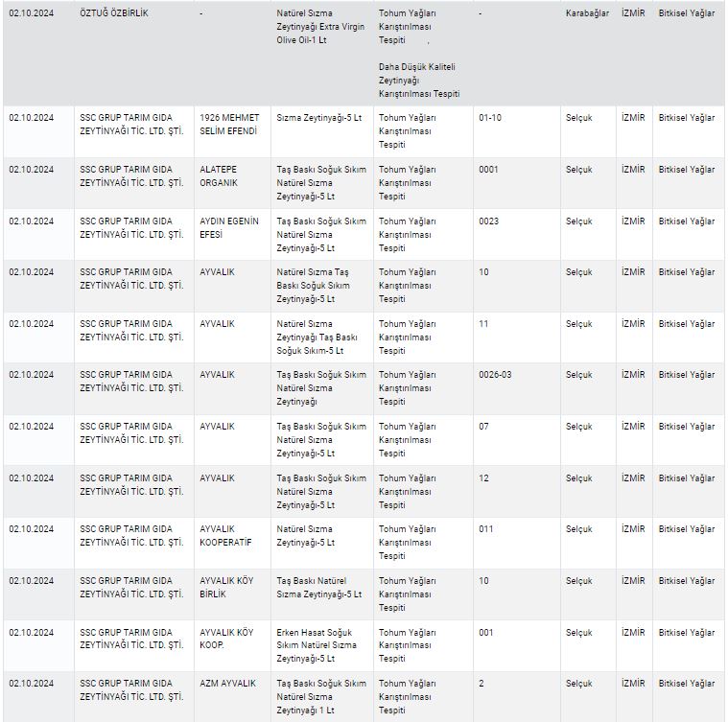Select the AYVALIK KÖY KOOP. brand cell
The width and height of the screenshot is (728, 722).
click(226, 639)
